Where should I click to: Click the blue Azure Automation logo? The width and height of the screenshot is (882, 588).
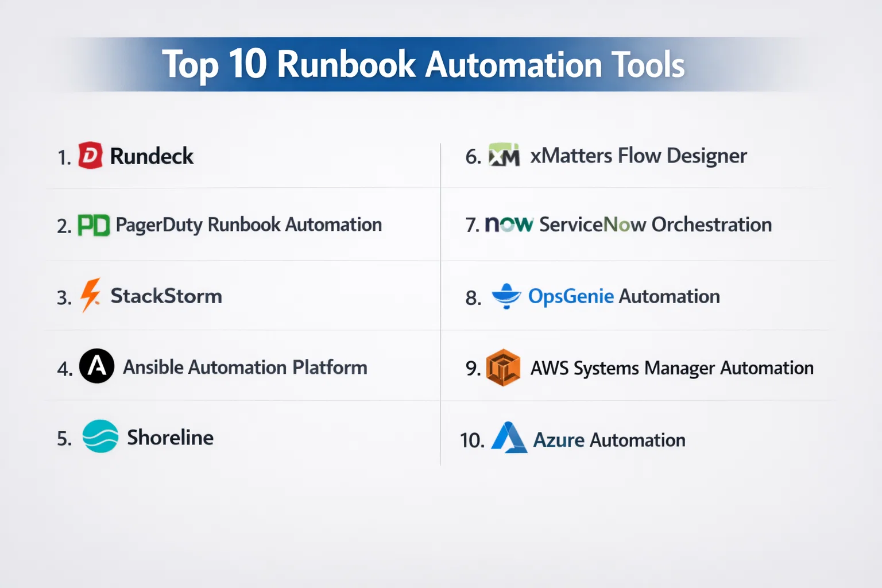click(x=509, y=438)
